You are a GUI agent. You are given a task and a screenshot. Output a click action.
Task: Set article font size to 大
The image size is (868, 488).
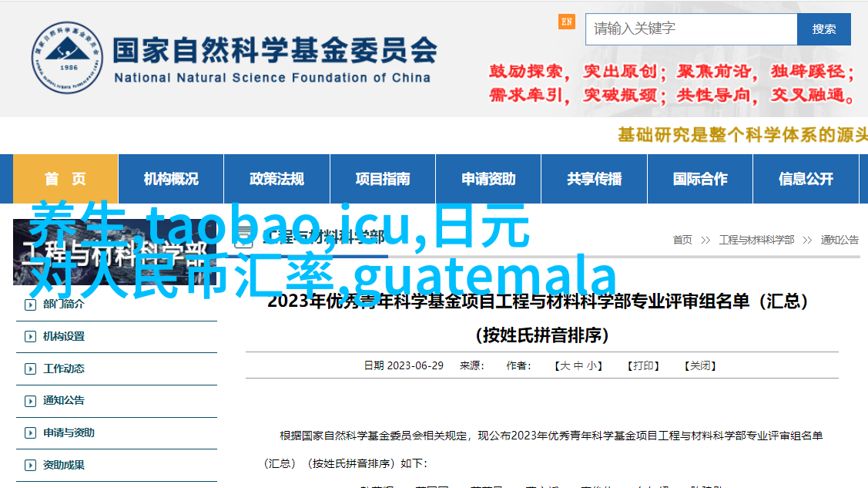click(565, 365)
